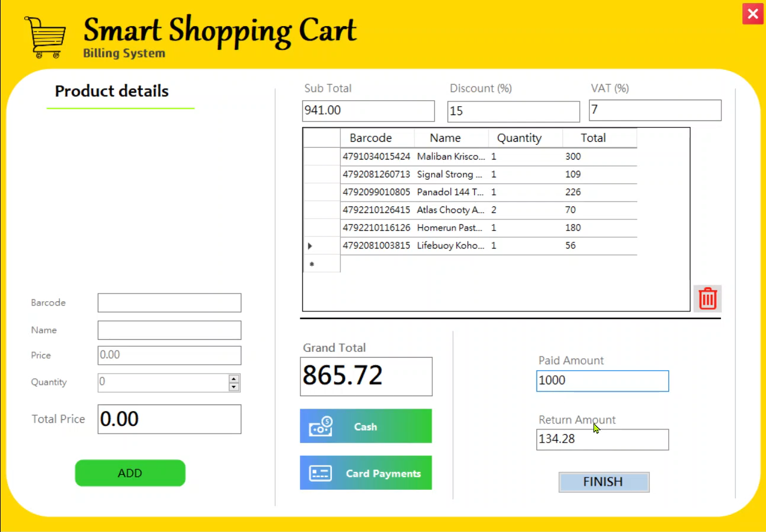
Task: Click inside the Paid Amount field
Action: pos(602,380)
